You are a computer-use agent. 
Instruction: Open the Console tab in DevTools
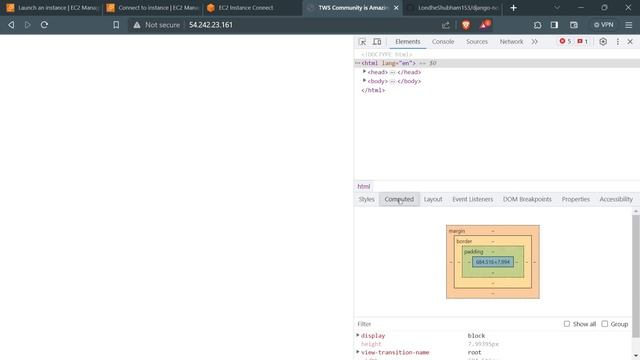click(x=443, y=42)
